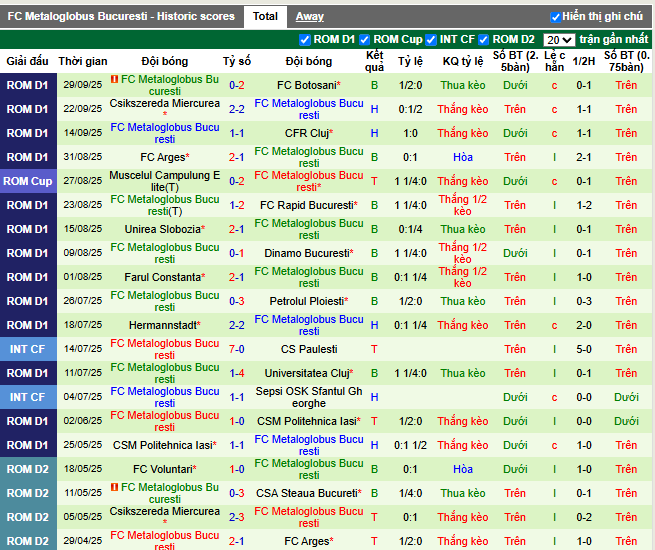This screenshot has height=550, width=655.
Task: Click the 2-3 score on 05/05/25
Action: 237,517
